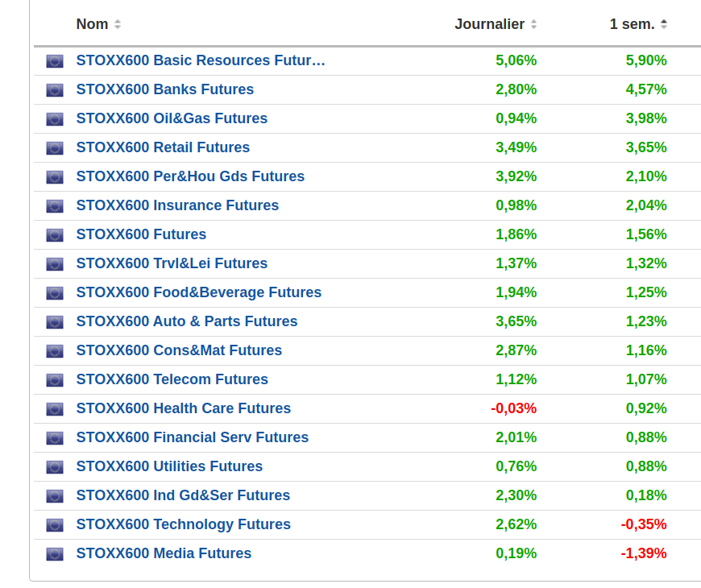701x588 pixels.
Task: Click the flag icon by STOXX600 Media Futures
Action: [55, 553]
